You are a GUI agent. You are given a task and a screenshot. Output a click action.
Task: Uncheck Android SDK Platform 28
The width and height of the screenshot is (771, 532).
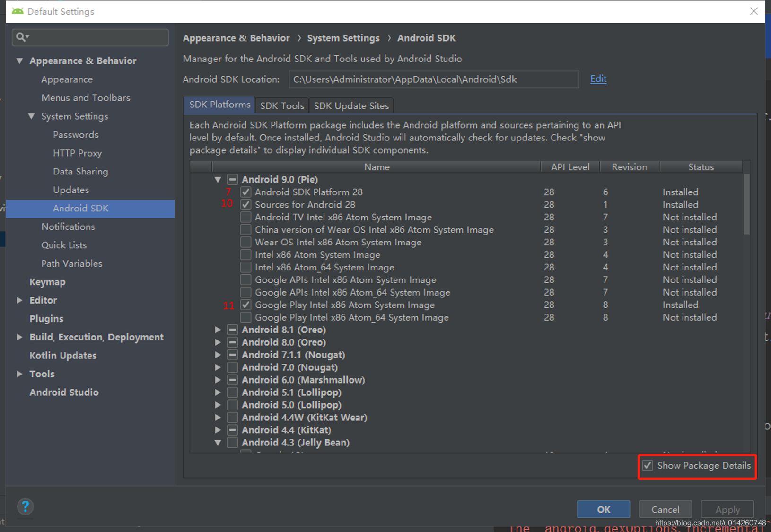click(245, 192)
